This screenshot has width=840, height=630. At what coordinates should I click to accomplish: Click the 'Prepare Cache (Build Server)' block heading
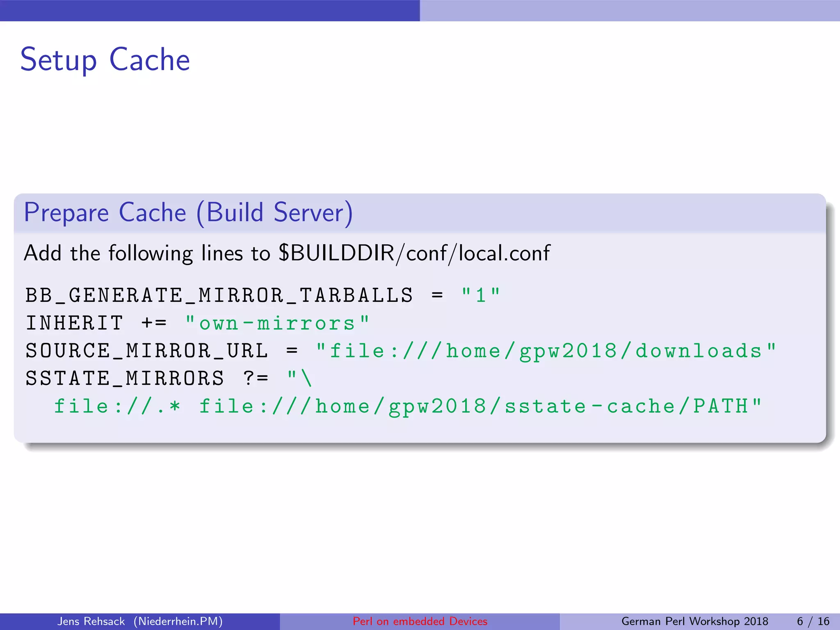tap(188, 212)
